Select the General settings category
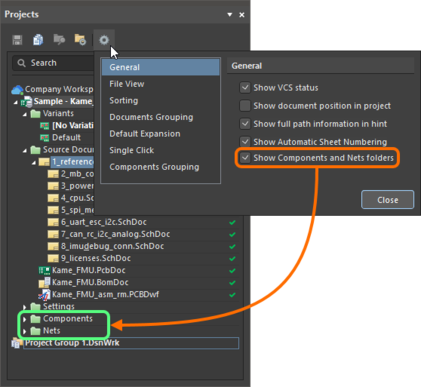Screen dimensions: 421x387 [x=160, y=67]
